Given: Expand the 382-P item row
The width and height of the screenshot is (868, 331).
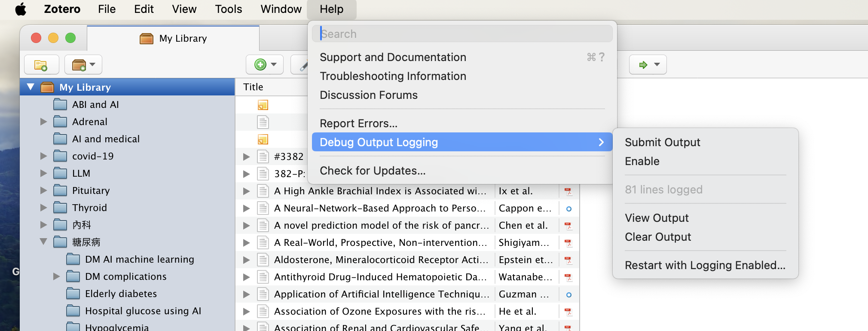Looking at the screenshot, I should point(246,174).
